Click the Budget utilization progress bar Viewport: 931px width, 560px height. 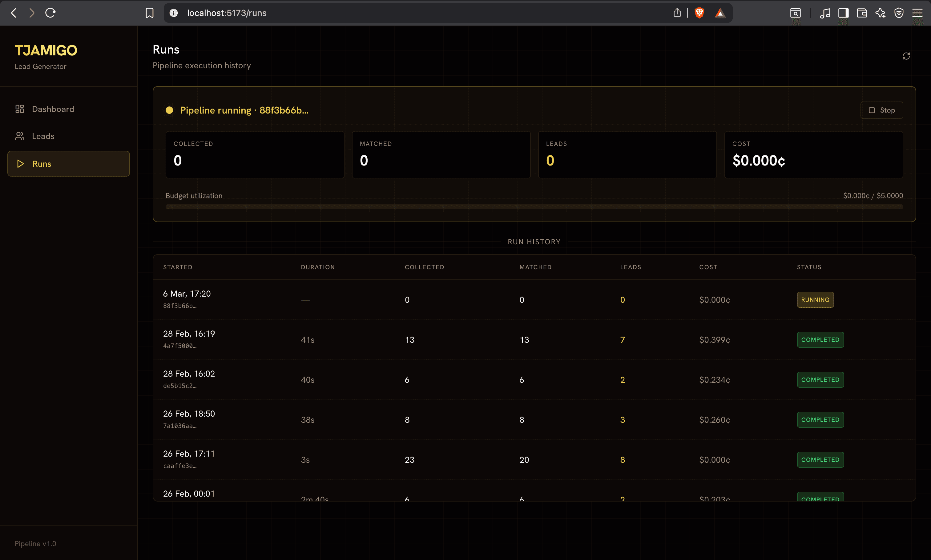click(x=534, y=206)
